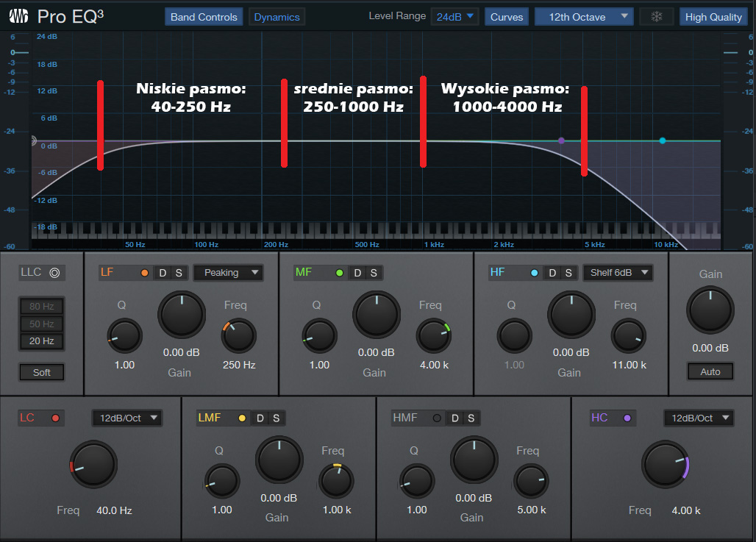Open the 12th Octave dropdown

pyautogui.click(x=583, y=17)
